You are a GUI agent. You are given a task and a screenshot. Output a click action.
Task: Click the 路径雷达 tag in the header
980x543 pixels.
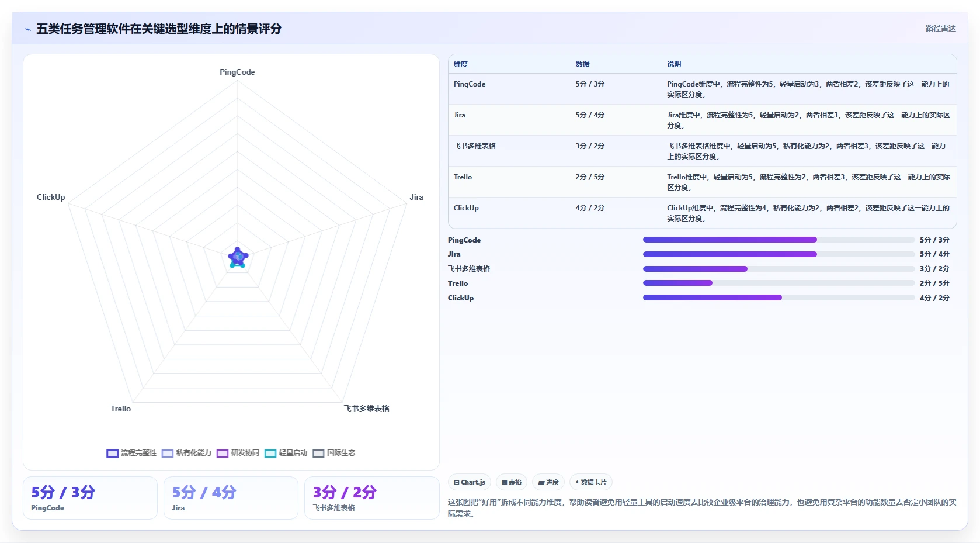(x=940, y=28)
